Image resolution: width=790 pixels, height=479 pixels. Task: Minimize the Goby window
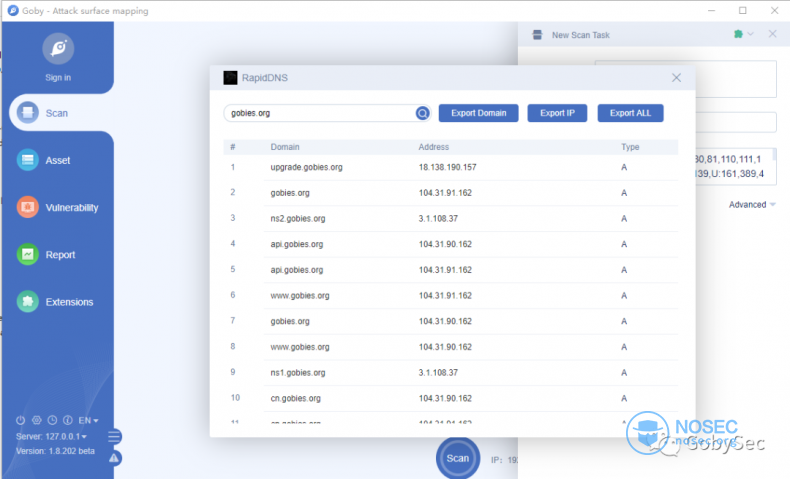tap(711, 10)
